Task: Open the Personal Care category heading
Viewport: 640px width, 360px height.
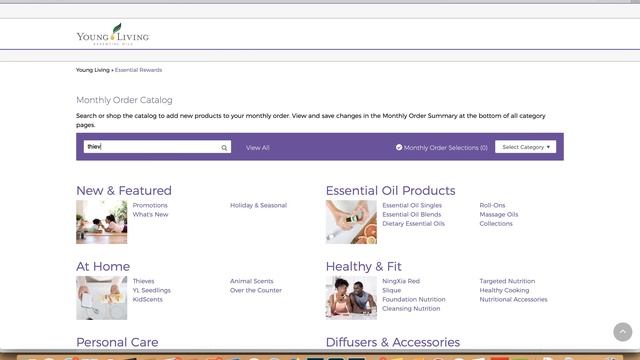Action: pyautogui.click(x=117, y=342)
